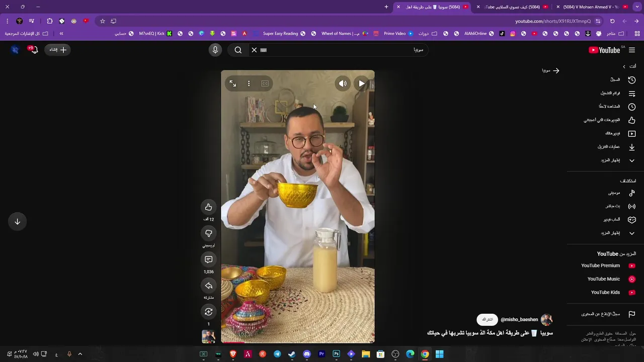Click the إنشاء create button
Image resolution: width=644 pixels, height=362 pixels.
tap(58, 50)
